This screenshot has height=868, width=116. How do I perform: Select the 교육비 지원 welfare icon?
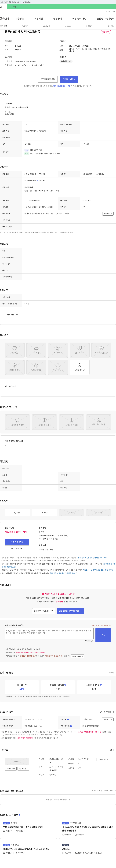pyautogui.click(x=80, y=350)
